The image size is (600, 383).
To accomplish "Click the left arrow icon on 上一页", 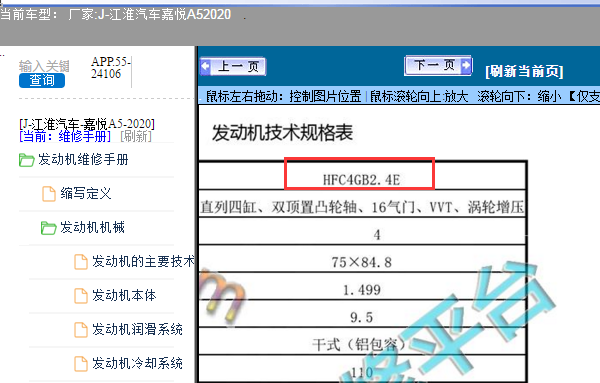I will coord(205,67).
